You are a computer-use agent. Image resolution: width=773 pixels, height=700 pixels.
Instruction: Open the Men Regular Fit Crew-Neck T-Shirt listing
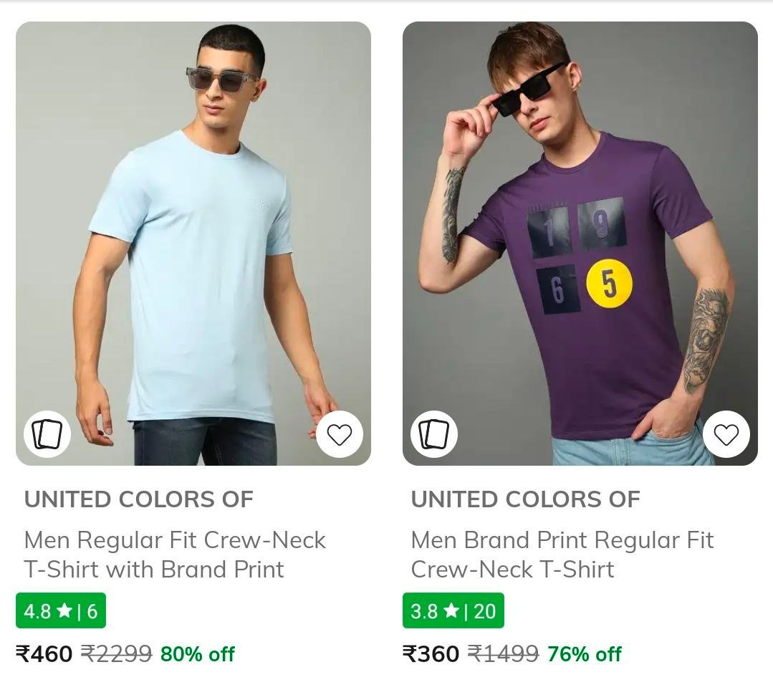coord(175,555)
